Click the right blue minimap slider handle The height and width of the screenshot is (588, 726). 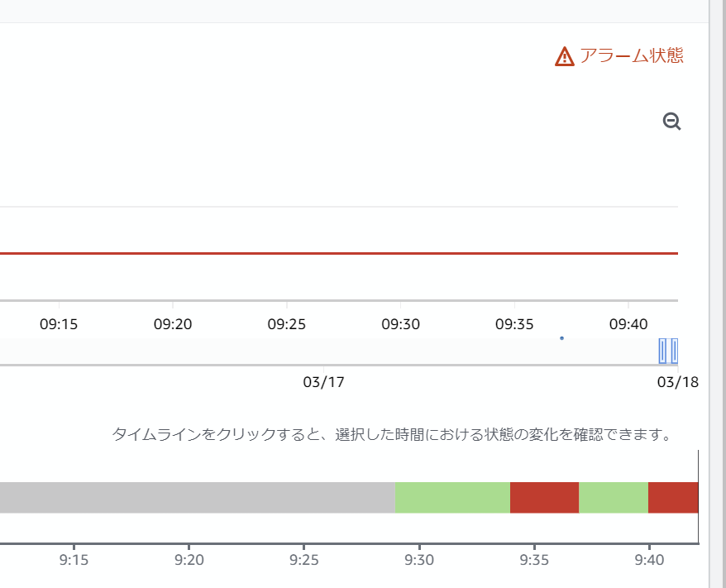click(675, 351)
